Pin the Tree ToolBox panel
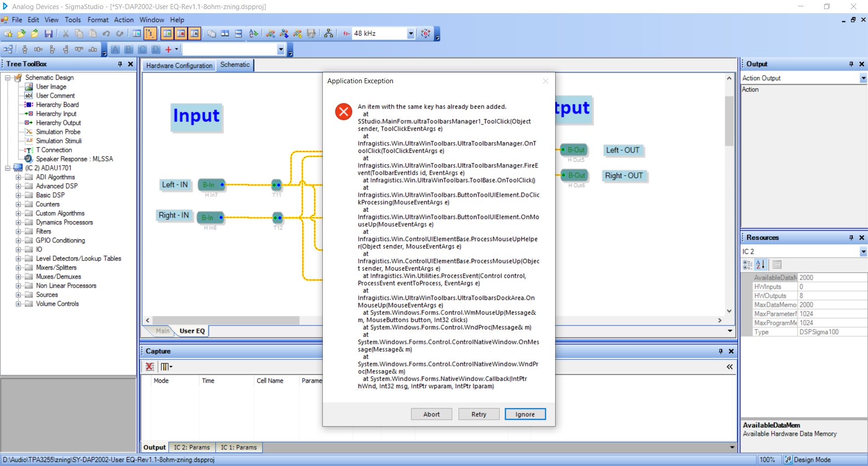 [x=120, y=64]
